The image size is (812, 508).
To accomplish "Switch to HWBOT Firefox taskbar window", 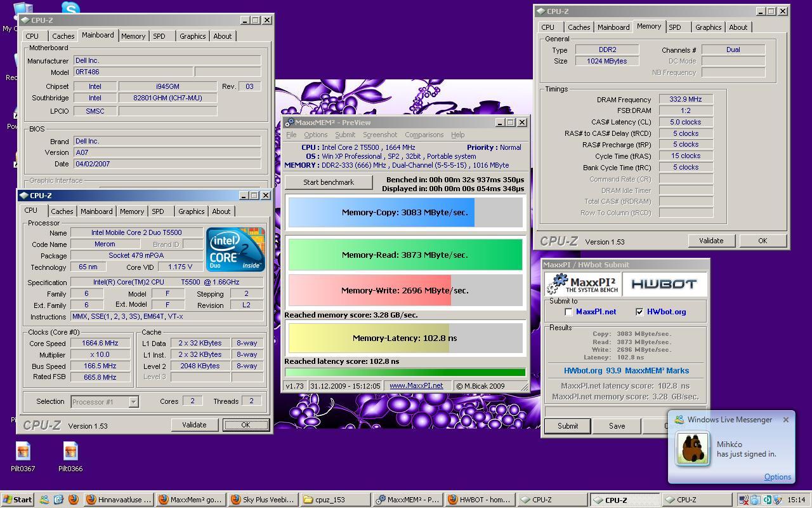I will pos(480,500).
